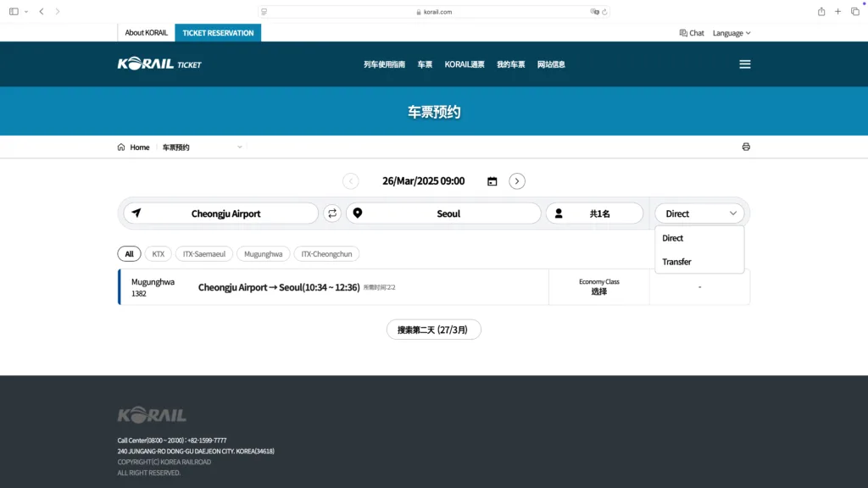Screen dimensions: 868x488
Task: Click the KORAIL TICKET logo
Action: (x=159, y=64)
